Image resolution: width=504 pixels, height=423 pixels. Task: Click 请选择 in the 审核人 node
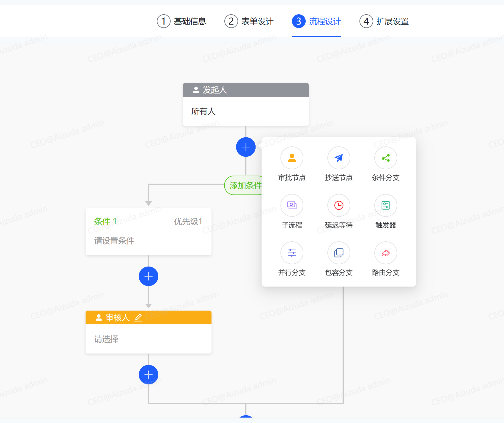[106, 339]
